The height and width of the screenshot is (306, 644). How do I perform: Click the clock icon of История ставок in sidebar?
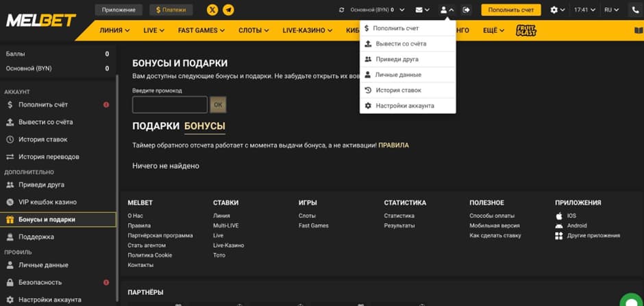(10, 139)
